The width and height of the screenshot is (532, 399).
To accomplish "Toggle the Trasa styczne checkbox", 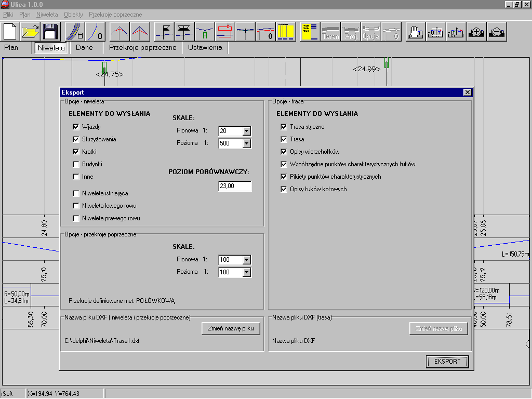I will (x=284, y=127).
